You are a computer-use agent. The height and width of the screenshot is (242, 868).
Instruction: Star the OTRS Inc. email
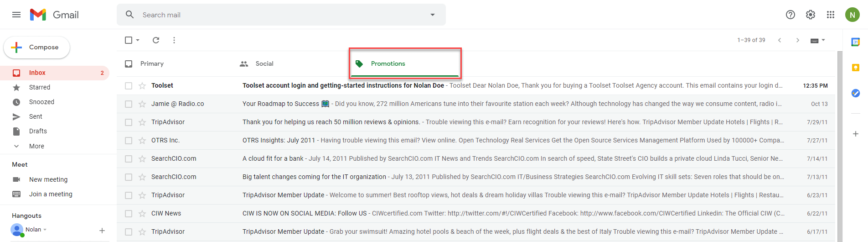point(142,141)
